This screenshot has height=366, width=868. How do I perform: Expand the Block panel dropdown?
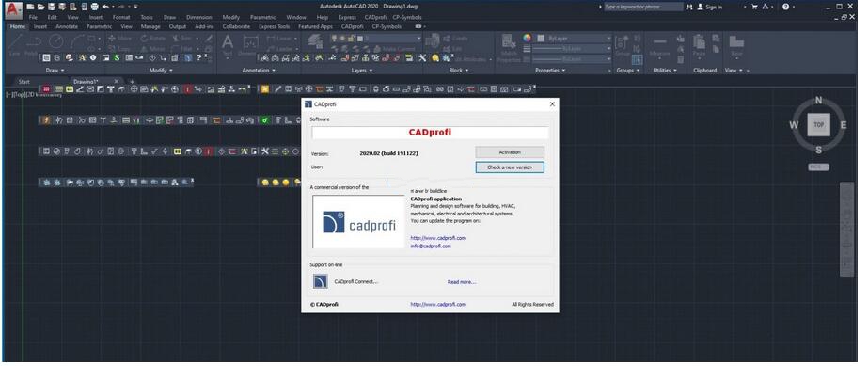(x=458, y=71)
